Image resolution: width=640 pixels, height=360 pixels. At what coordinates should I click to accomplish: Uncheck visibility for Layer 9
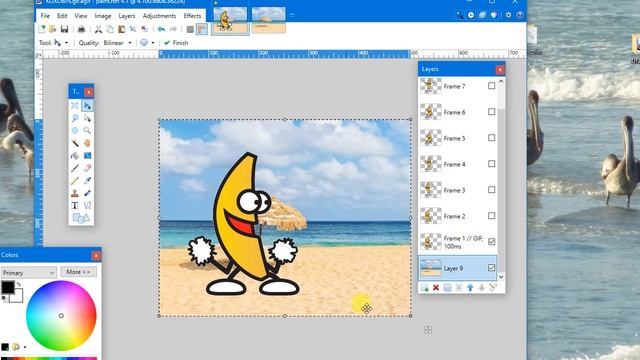pos(491,268)
